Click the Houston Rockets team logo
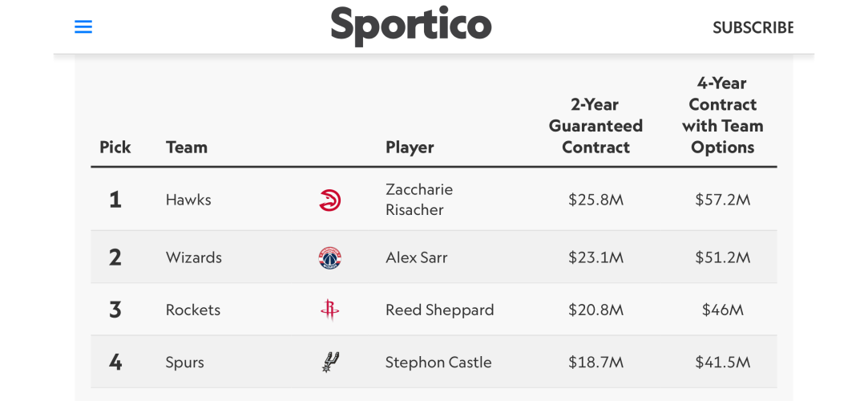Screen dimensions: 868x401 (330, 310)
